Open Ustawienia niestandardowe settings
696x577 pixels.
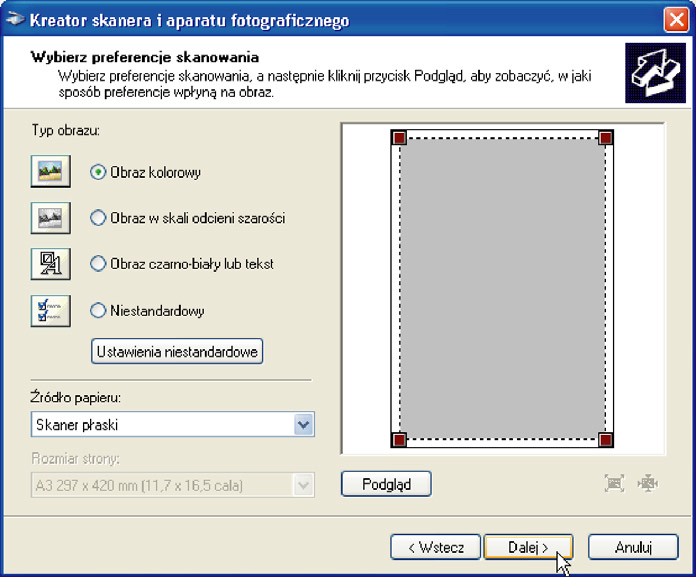[x=177, y=352]
